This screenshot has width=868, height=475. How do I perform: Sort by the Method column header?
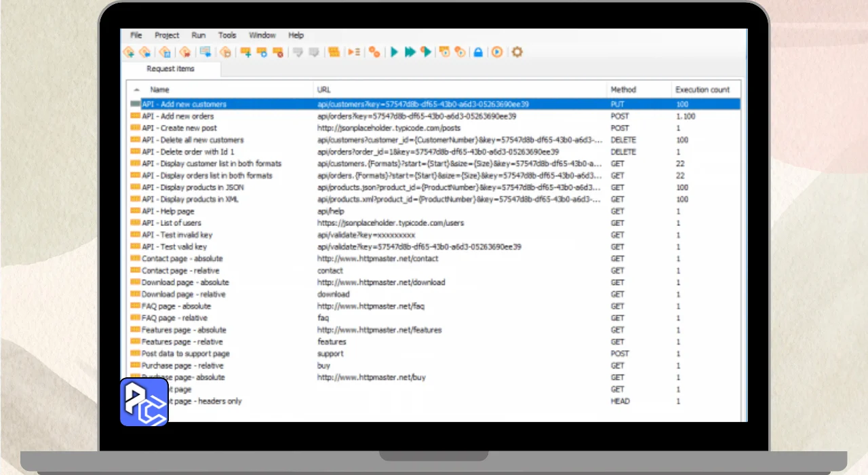[623, 90]
